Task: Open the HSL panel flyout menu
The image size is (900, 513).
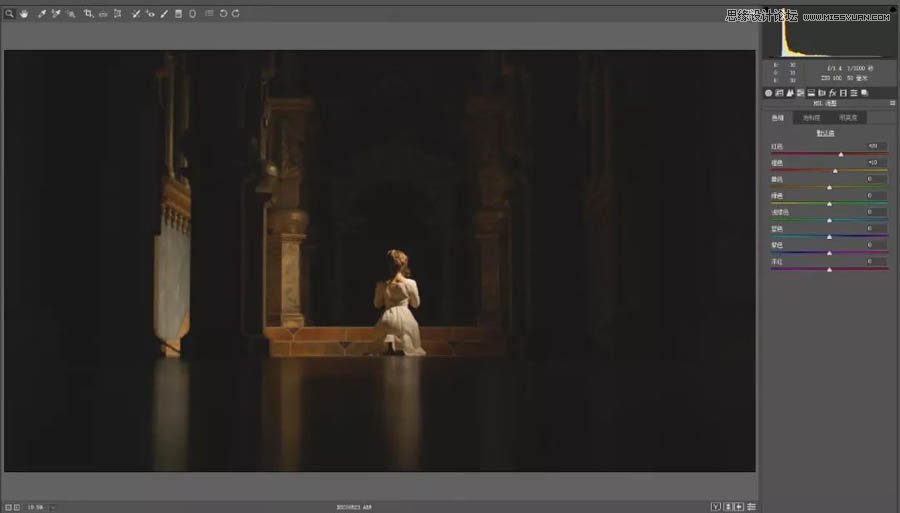Action: 892,103
